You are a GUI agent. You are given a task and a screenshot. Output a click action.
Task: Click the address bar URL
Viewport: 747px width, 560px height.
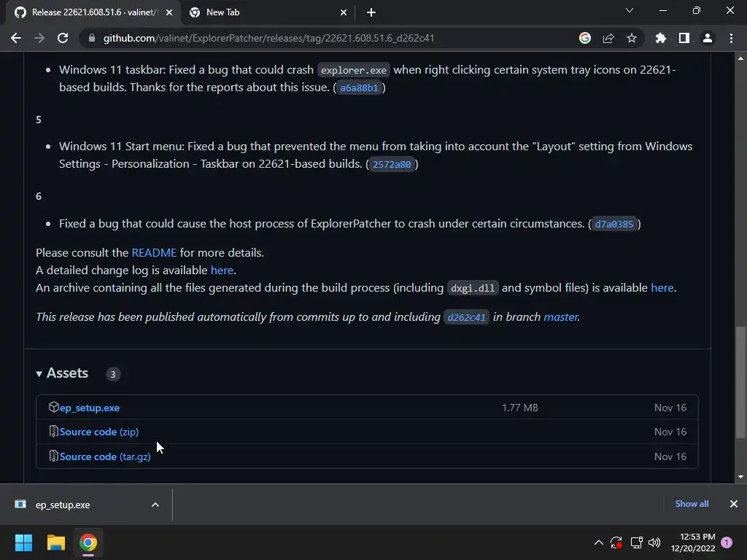point(268,38)
